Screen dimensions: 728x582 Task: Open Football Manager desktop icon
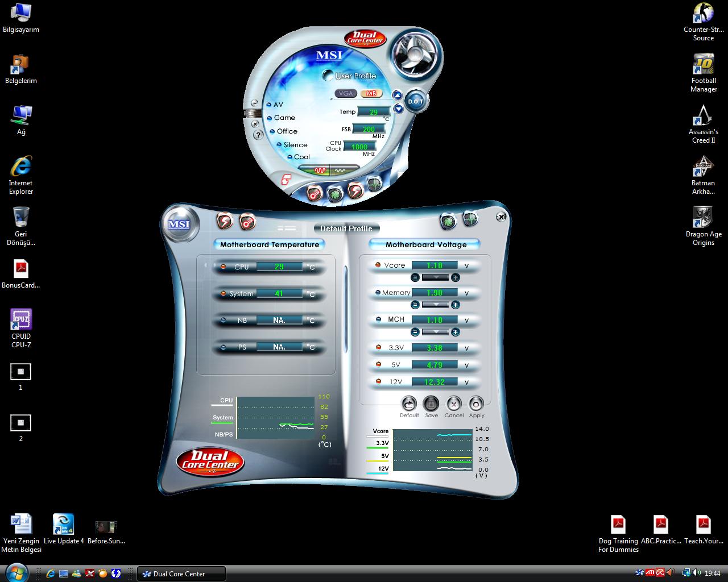pos(704,73)
